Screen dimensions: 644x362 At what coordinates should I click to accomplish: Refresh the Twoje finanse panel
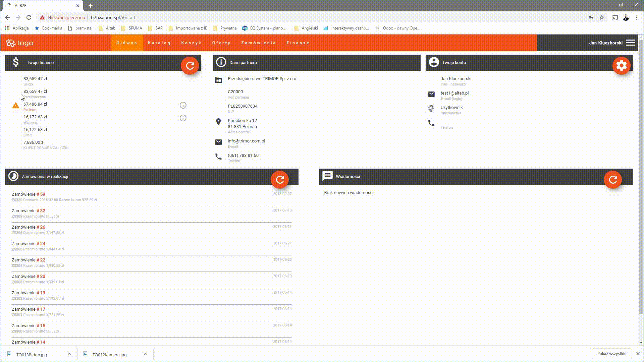190,65
